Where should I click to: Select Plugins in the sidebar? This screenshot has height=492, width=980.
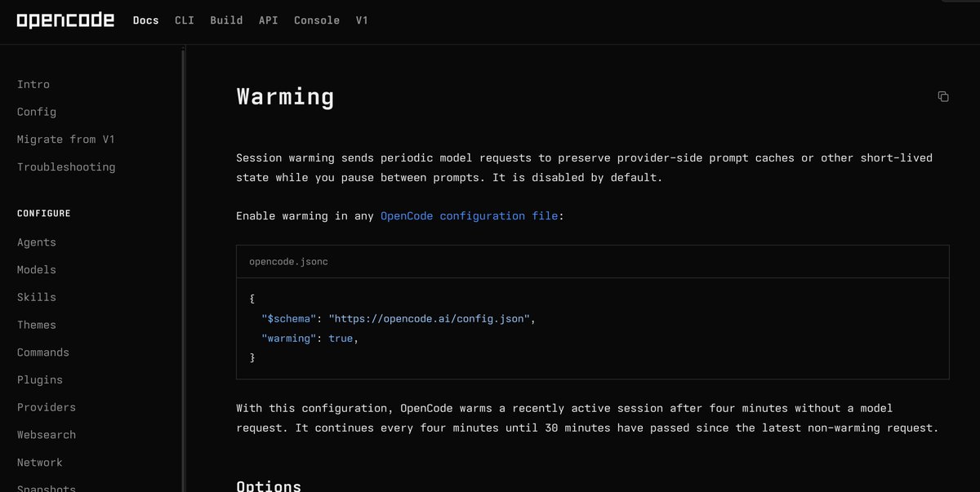tap(40, 379)
